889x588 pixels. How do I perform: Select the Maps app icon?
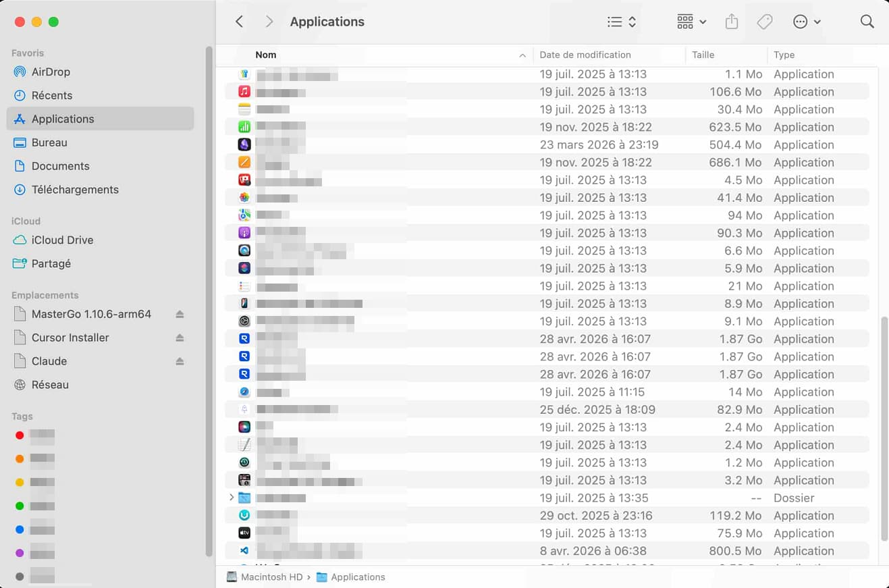pos(244,215)
